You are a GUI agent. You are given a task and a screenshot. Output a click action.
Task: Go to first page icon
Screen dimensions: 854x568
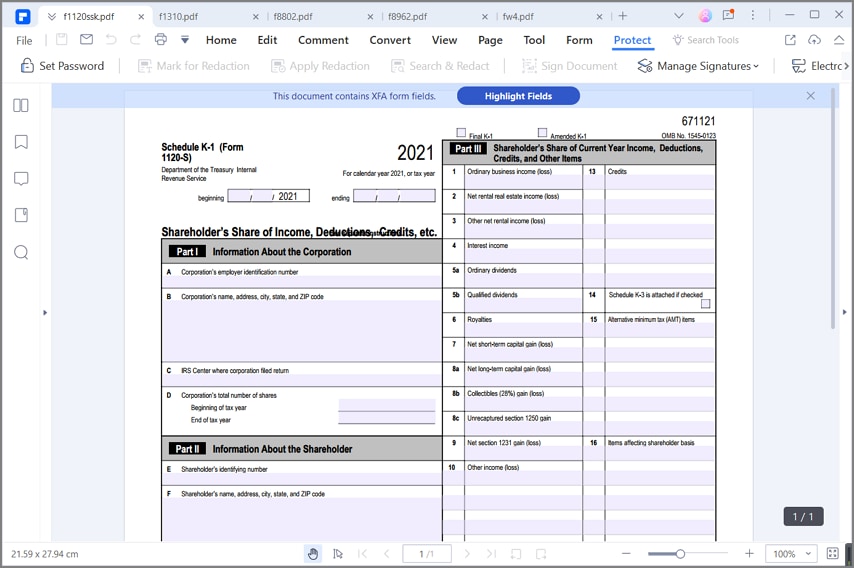click(362, 554)
